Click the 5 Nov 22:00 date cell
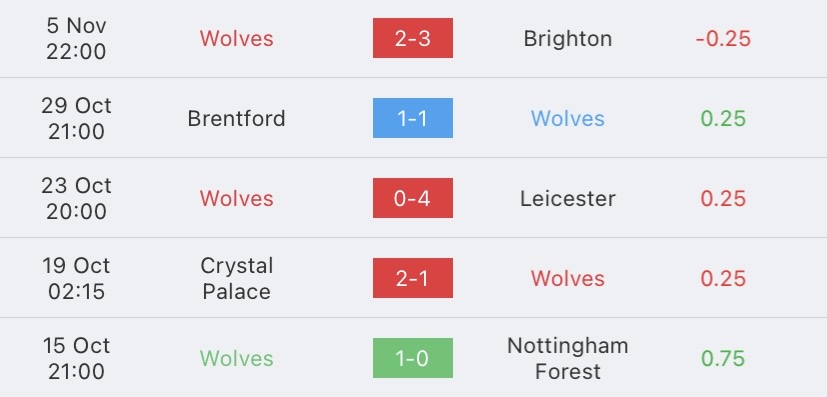Image resolution: width=827 pixels, height=397 pixels. pyautogui.click(x=76, y=38)
